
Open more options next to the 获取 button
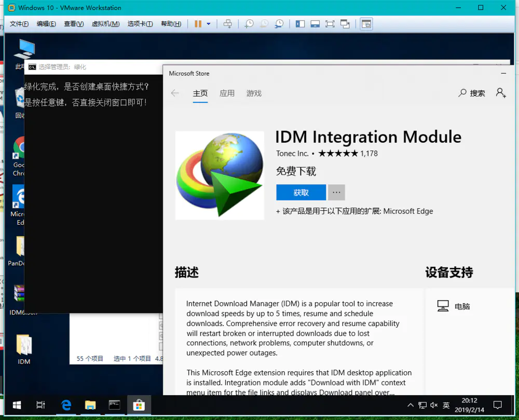point(336,192)
